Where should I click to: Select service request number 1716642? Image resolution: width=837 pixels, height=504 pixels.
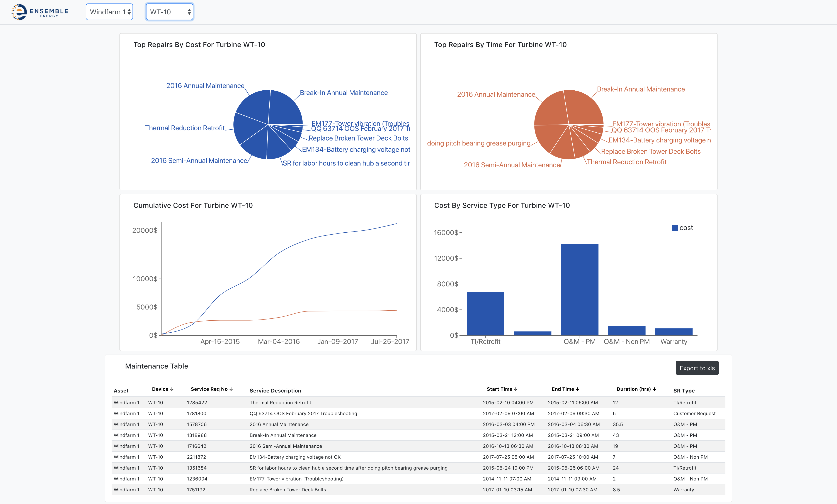[x=196, y=446]
